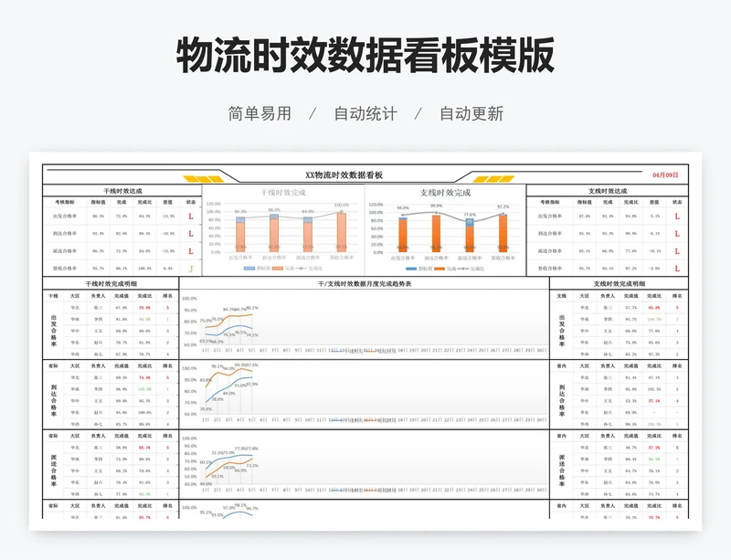Viewport: 731px width, 560px height.
Task: Select 签收合格率 row label in 支线时效达成 table
Action: tap(550, 269)
